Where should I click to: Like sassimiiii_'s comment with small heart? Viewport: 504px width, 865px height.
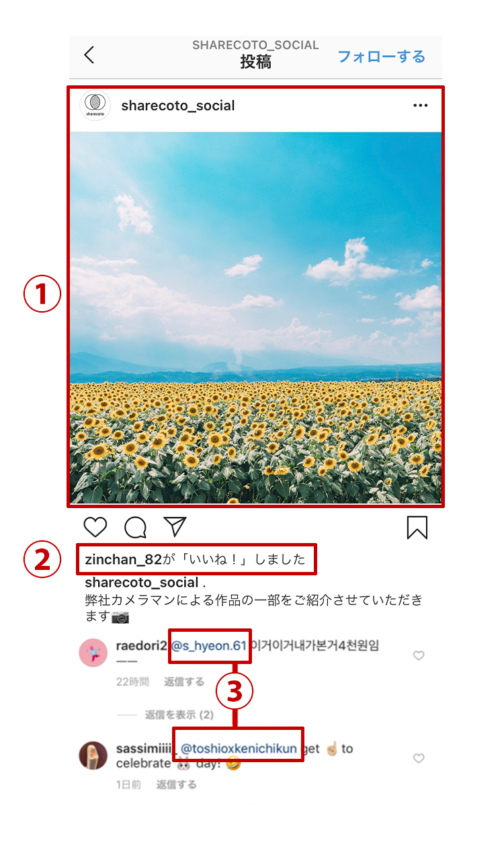tap(419, 758)
